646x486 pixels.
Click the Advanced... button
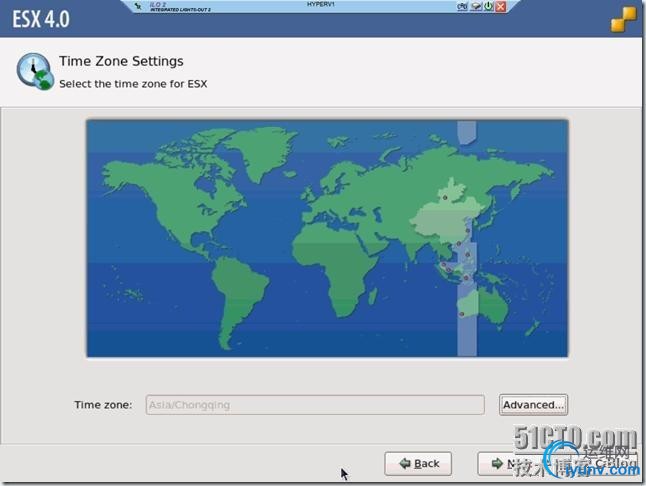[533, 404]
